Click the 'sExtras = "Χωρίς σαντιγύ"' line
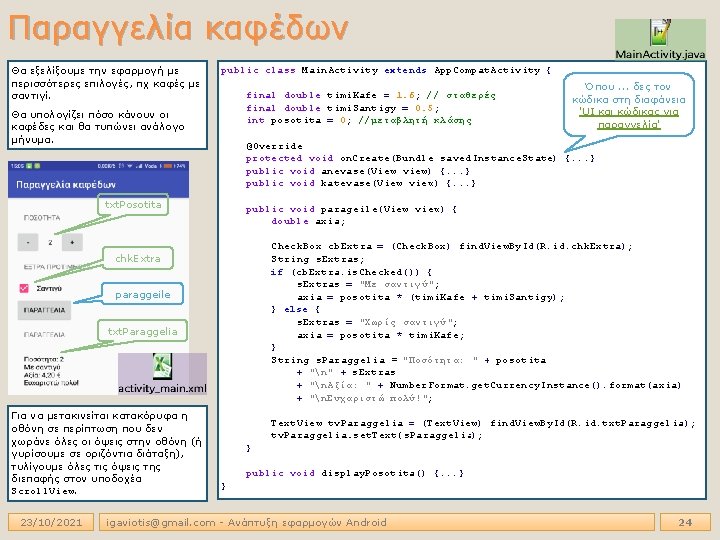Screen dimensions: 720x540 tap(377, 322)
